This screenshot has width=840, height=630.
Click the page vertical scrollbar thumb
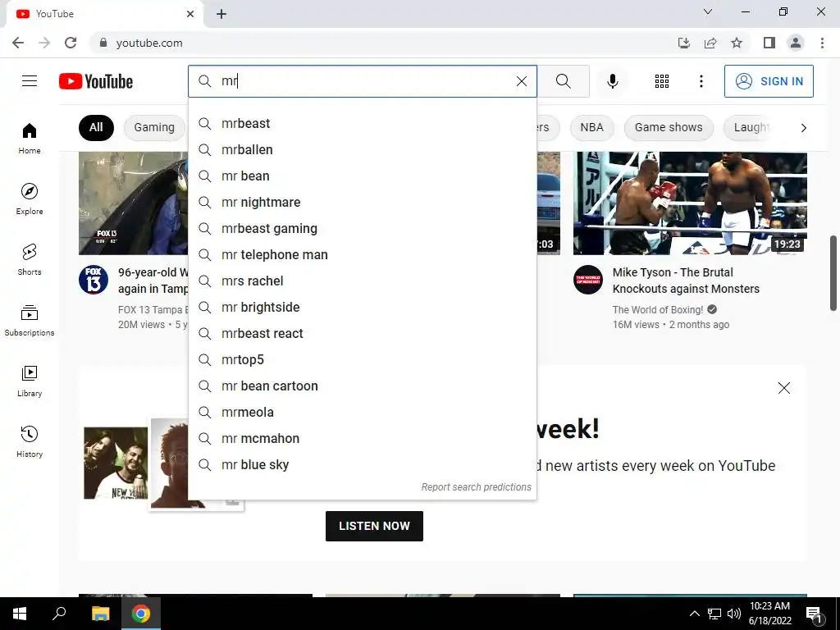[833, 272]
